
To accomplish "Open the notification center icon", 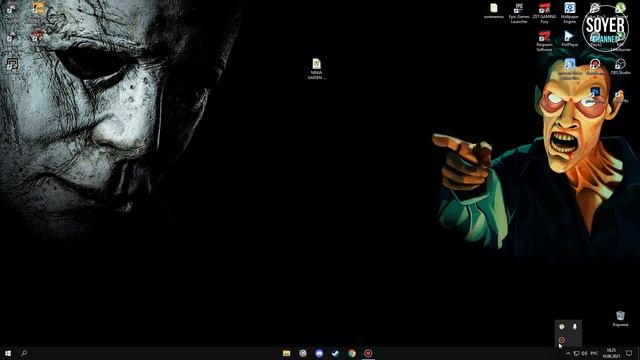I will 629,353.
